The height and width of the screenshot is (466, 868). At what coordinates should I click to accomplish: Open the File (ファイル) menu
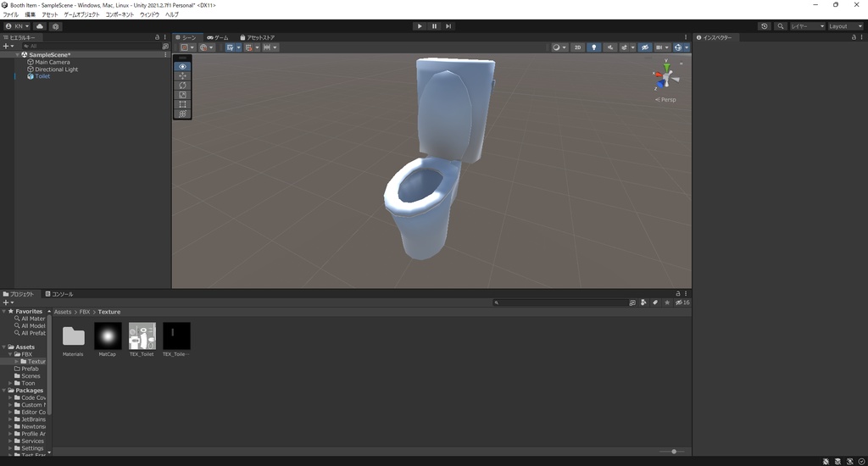point(10,15)
